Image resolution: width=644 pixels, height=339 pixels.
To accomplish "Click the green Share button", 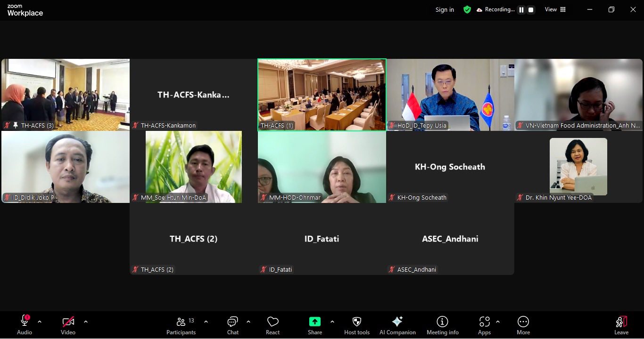I will (x=314, y=321).
